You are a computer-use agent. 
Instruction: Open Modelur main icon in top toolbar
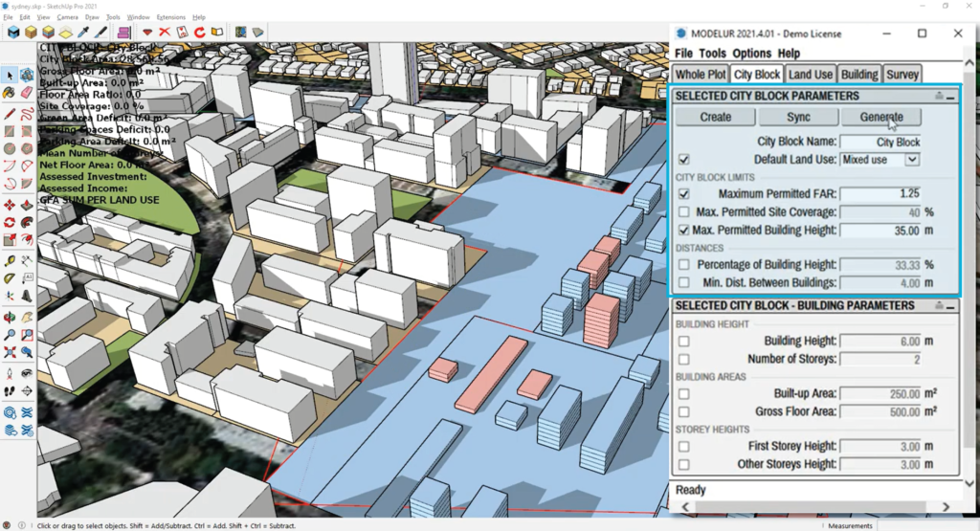[x=13, y=32]
